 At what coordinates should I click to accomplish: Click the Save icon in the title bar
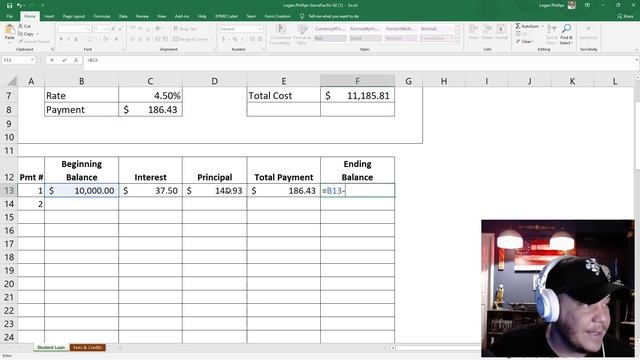pos(9,5)
